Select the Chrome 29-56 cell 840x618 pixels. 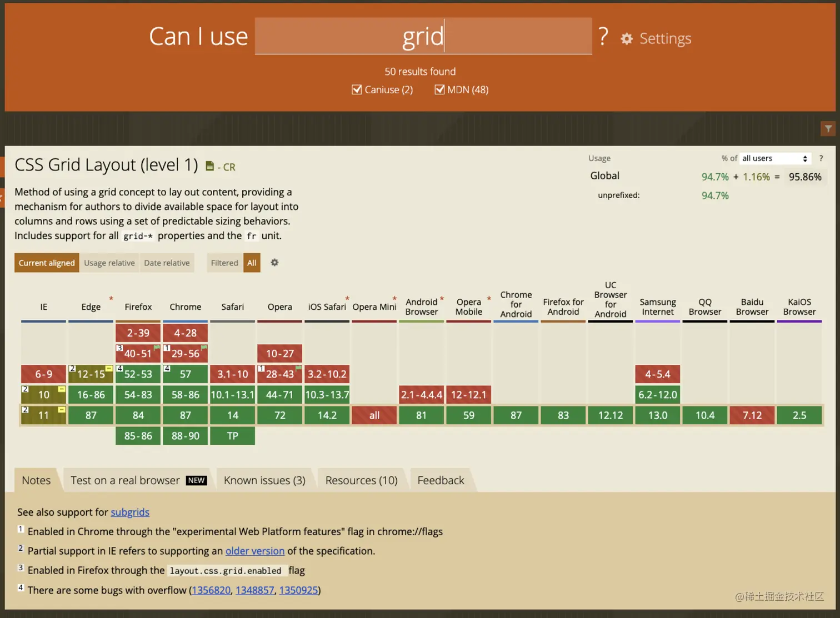(x=186, y=354)
